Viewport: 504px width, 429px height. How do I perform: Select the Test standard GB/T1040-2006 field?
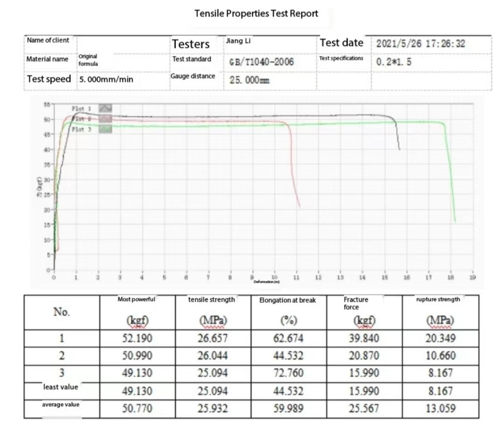(x=262, y=62)
